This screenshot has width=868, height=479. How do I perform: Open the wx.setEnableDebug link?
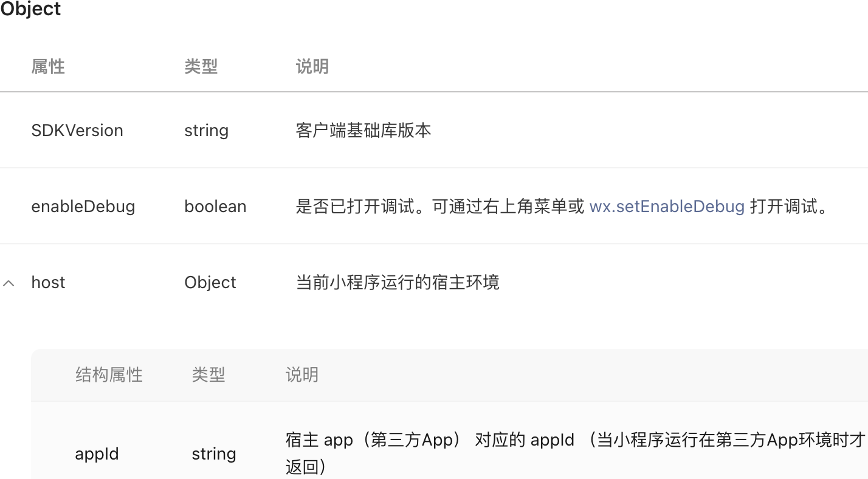pos(667,206)
